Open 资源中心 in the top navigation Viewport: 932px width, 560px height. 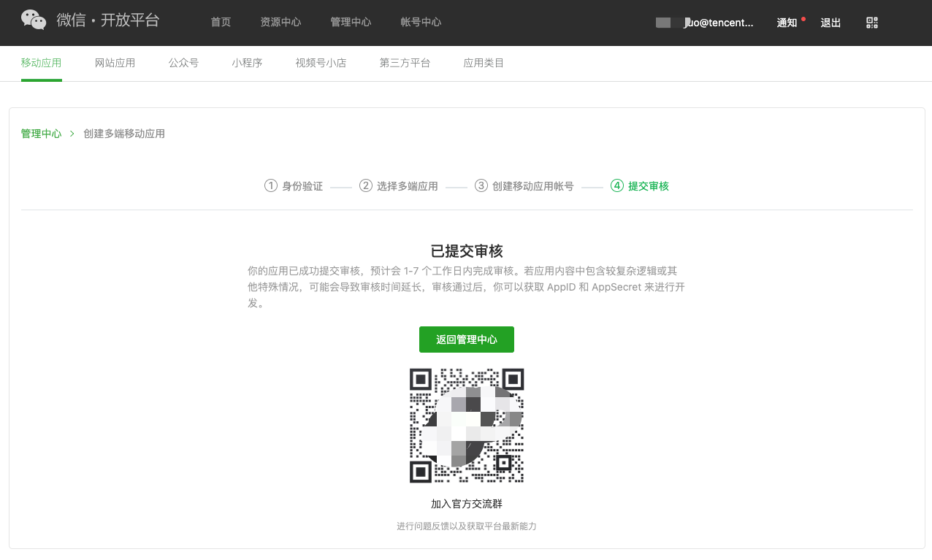click(x=280, y=23)
